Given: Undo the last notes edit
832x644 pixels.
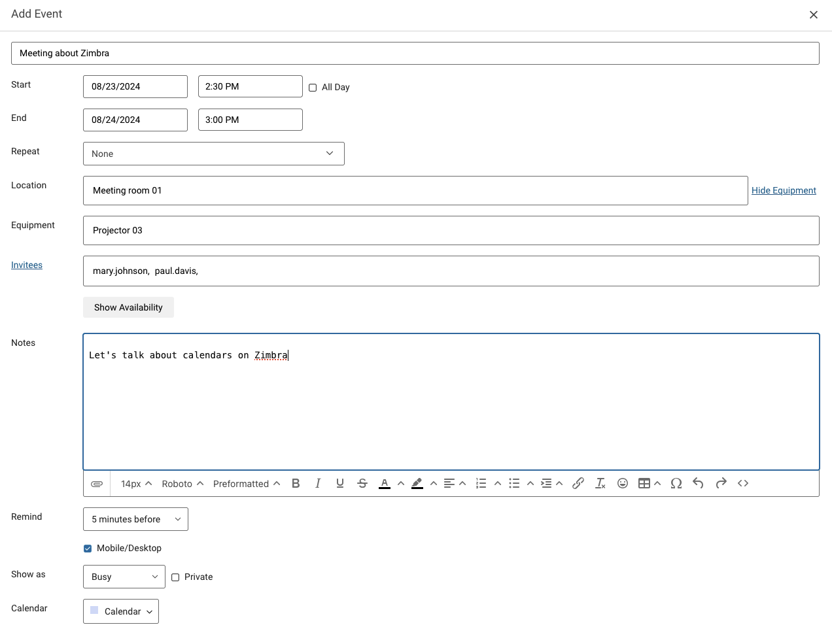Looking at the screenshot, I should click(x=698, y=483).
